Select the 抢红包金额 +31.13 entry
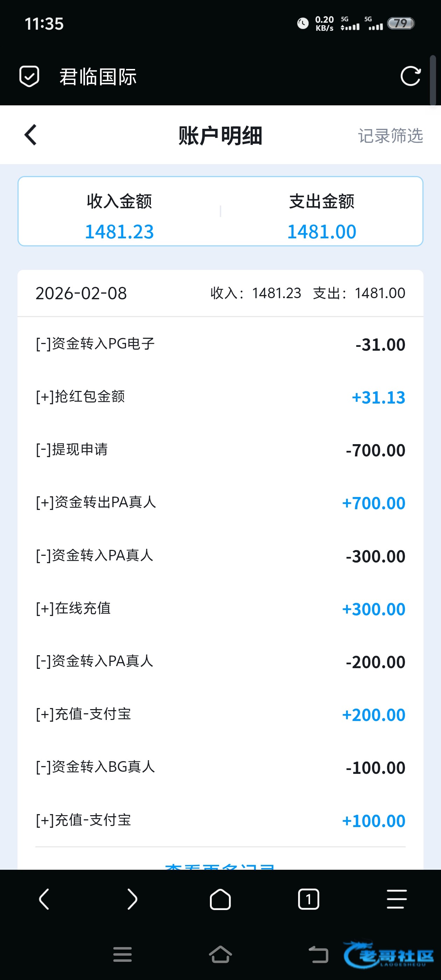 220,397
